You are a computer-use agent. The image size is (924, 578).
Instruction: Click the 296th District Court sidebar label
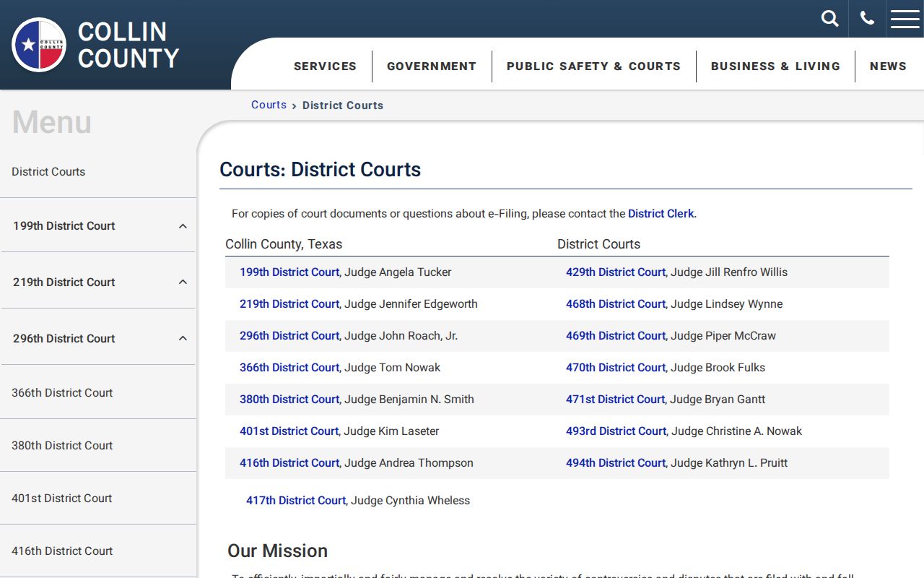point(64,339)
